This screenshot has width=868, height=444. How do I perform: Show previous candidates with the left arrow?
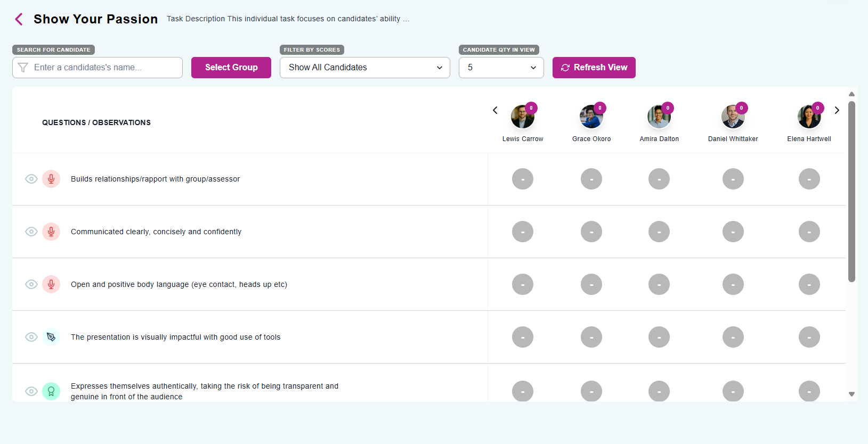coord(495,110)
